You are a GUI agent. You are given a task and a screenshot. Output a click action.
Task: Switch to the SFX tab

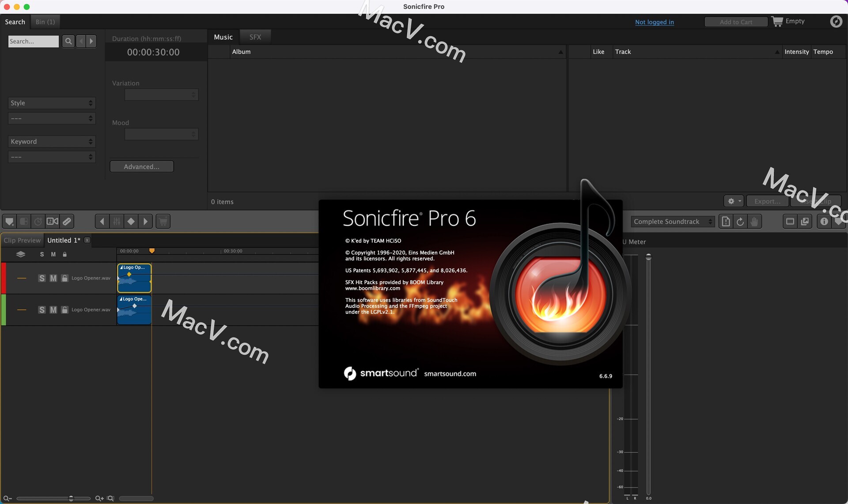tap(255, 37)
